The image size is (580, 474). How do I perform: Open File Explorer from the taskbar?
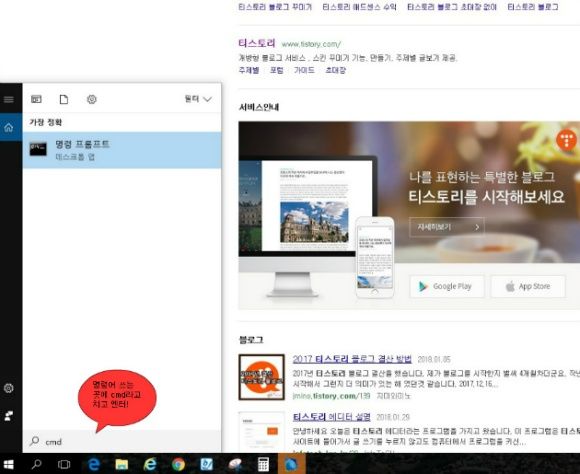(121, 464)
